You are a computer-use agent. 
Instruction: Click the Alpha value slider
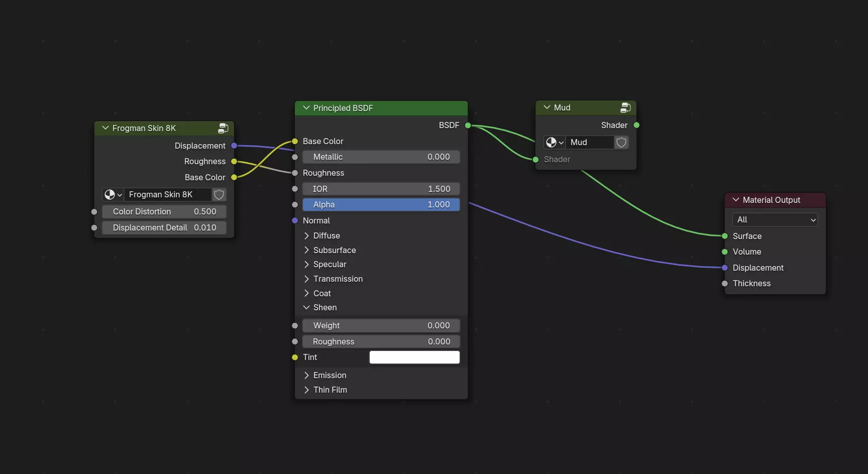click(381, 205)
